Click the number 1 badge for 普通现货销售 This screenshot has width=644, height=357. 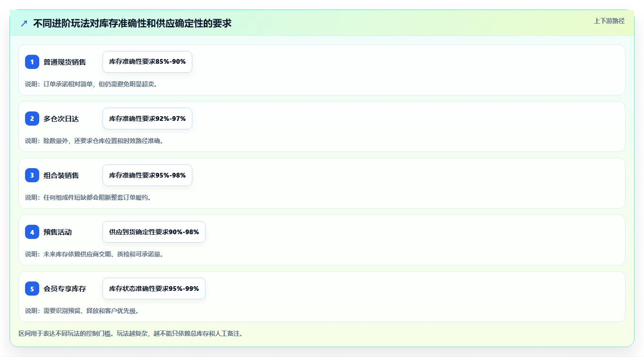click(32, 62)
